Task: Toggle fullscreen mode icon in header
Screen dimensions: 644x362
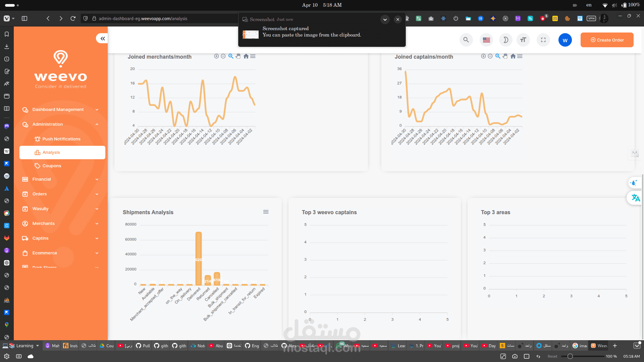Action: pos(543,40)
